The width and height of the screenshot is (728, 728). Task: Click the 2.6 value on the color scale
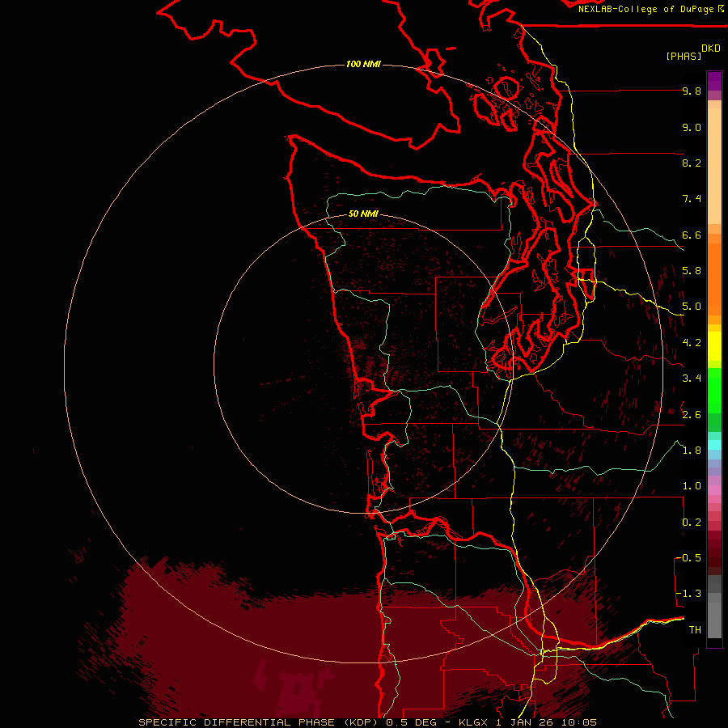[x=692, y=415]
